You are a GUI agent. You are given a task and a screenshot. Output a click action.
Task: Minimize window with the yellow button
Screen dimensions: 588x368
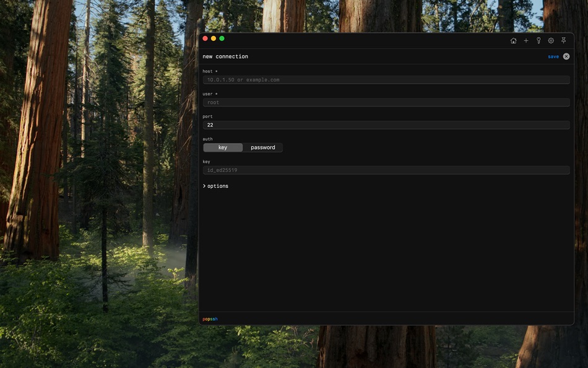pos(214,38)
